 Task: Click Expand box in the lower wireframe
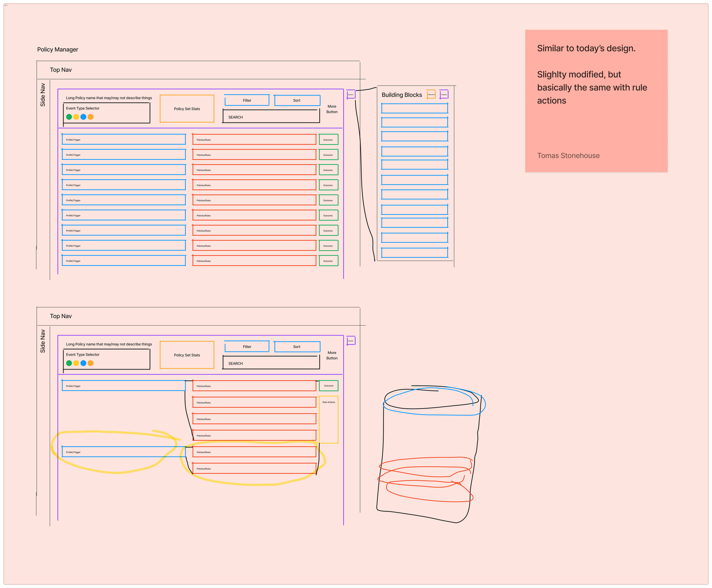pos(351,341)
